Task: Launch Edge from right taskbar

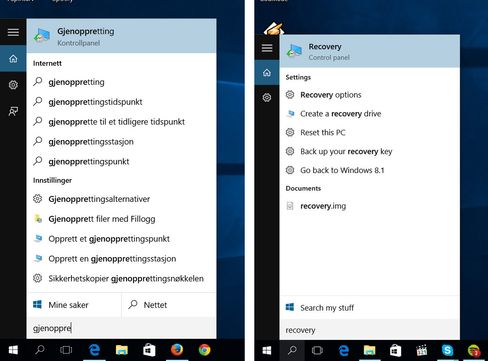Action: tap(344, 351)
